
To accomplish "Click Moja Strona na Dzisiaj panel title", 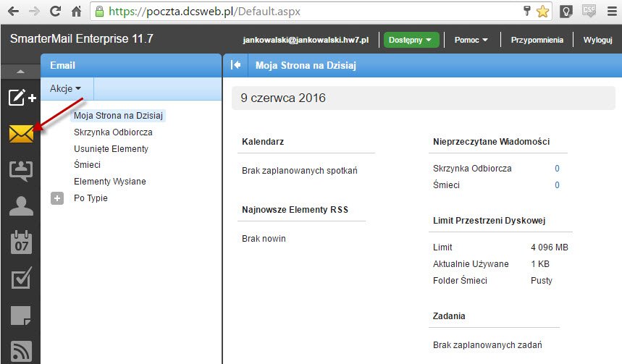I will [306, 65].
